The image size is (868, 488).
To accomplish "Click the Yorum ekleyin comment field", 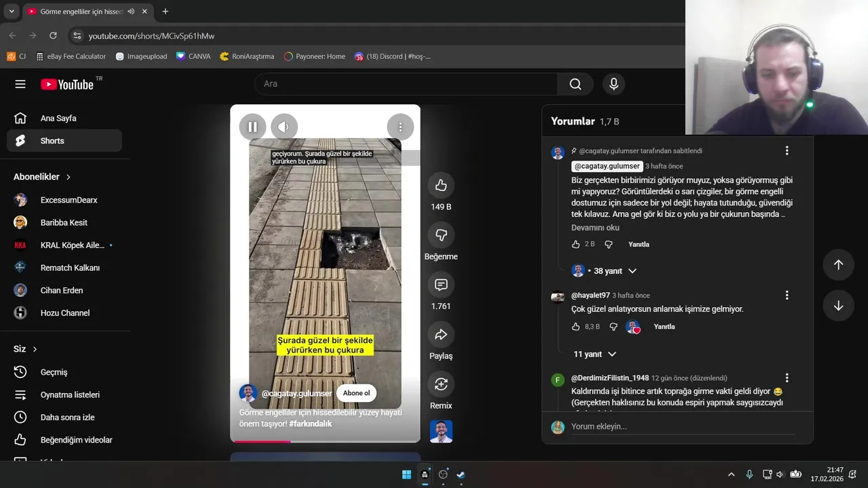I will (x=683, y=426).
